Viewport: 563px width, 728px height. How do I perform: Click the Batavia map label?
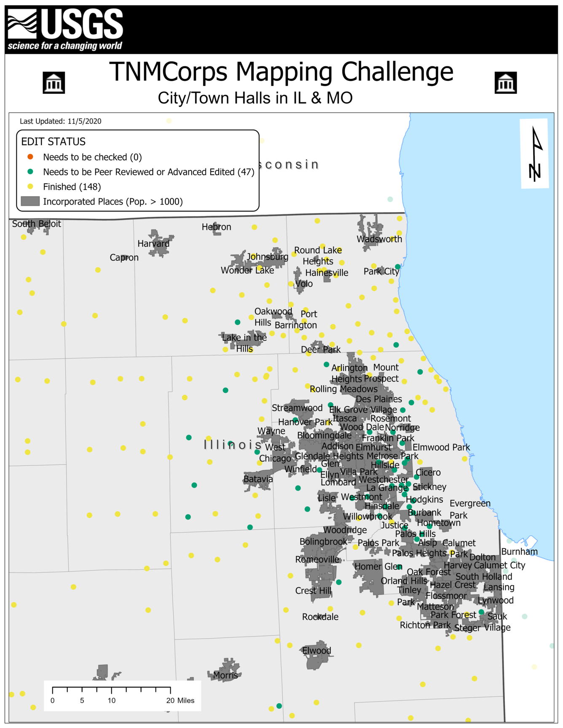pyautogui.click(x=258, y=479)
